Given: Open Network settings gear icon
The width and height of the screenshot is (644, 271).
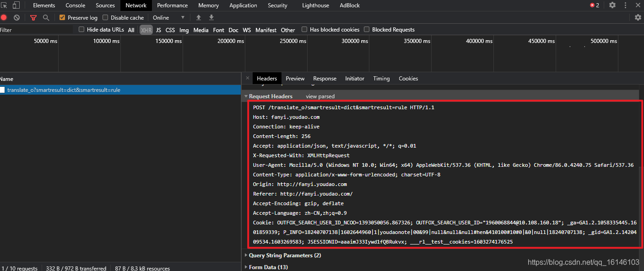Looking at the screenshot, I should (638, 18).
